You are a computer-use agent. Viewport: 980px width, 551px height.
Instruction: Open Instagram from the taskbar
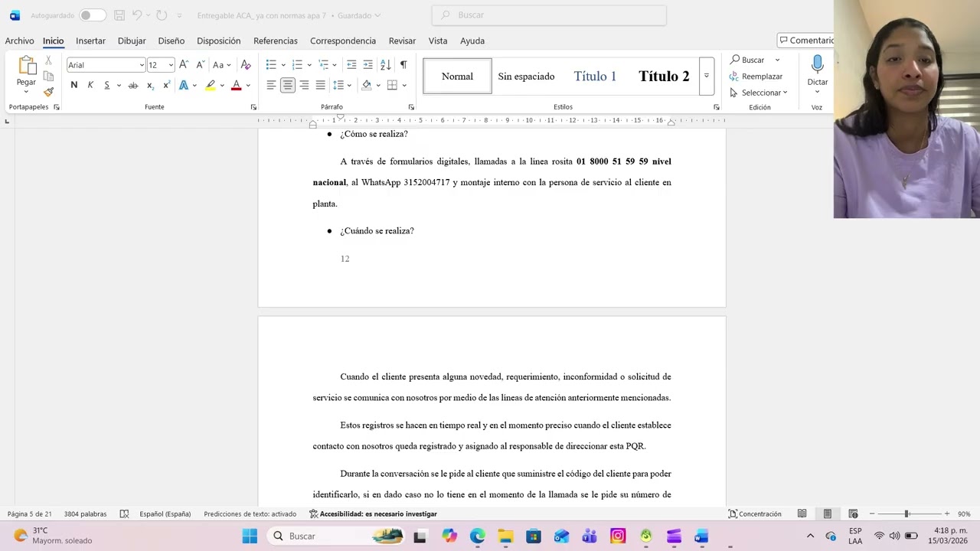point(618,536)
